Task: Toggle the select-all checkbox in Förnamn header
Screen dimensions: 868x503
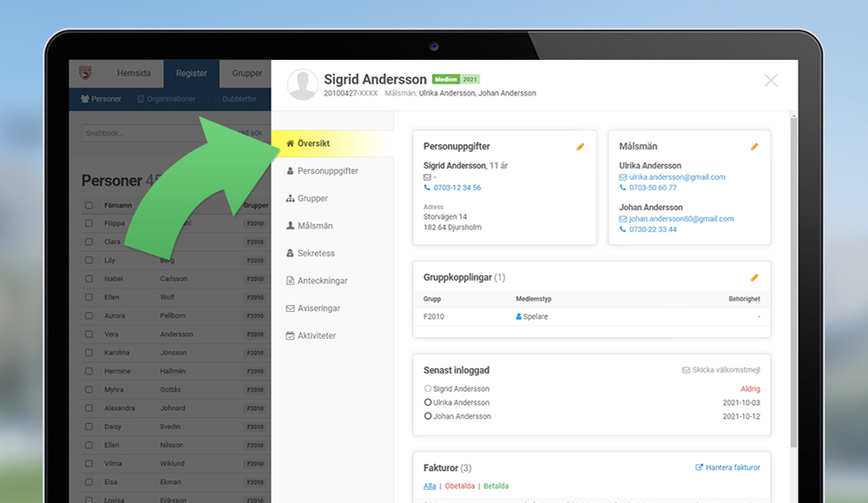Action: pos(89,206)
